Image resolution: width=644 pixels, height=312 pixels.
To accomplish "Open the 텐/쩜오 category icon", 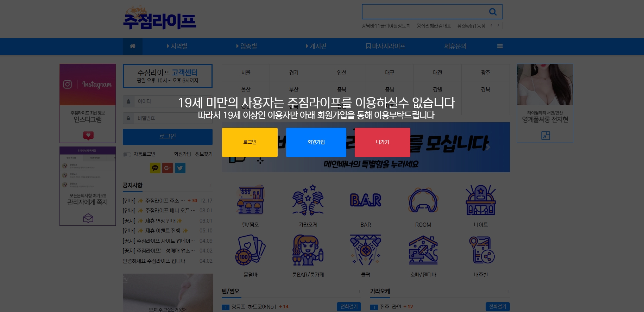I will (251, 200).
